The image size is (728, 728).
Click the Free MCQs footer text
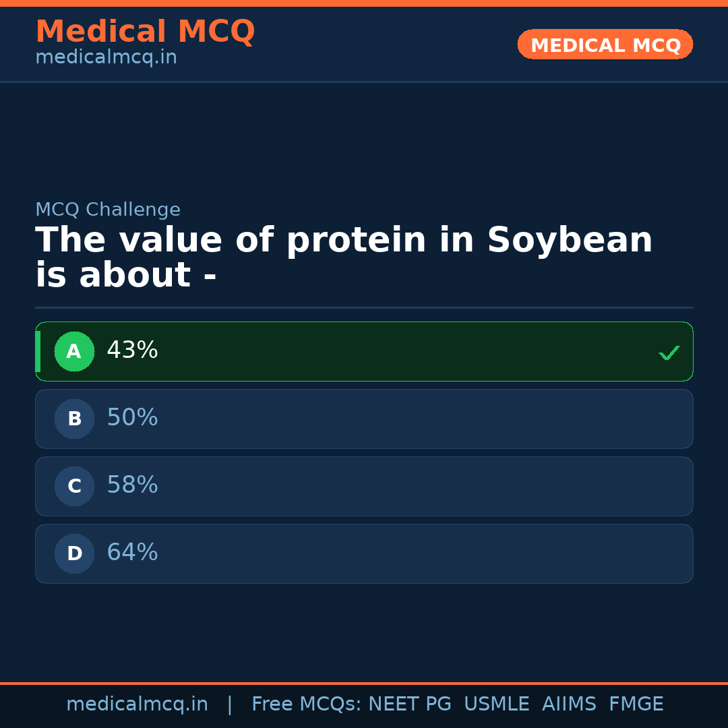(306, 704)
